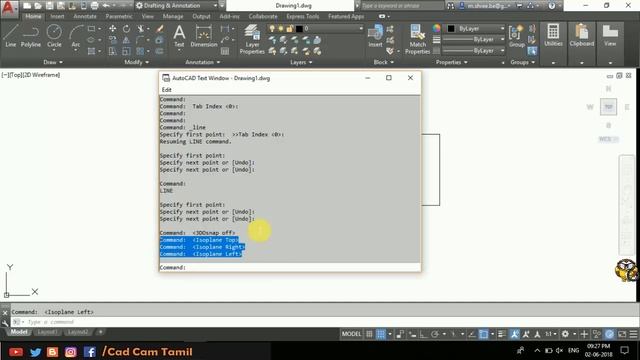Switch to the Layout1 tab
The height and width of the screenshot is (360, 640).
click(x=47, y=332)
